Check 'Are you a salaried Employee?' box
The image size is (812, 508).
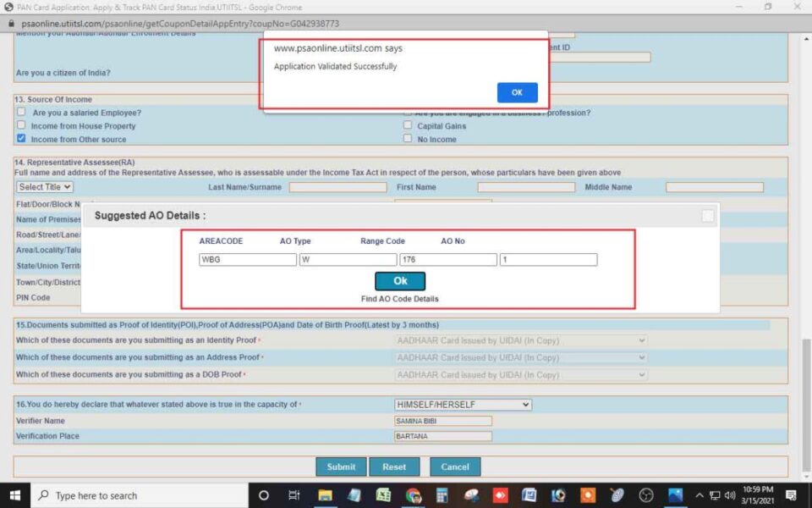[21, 113]
